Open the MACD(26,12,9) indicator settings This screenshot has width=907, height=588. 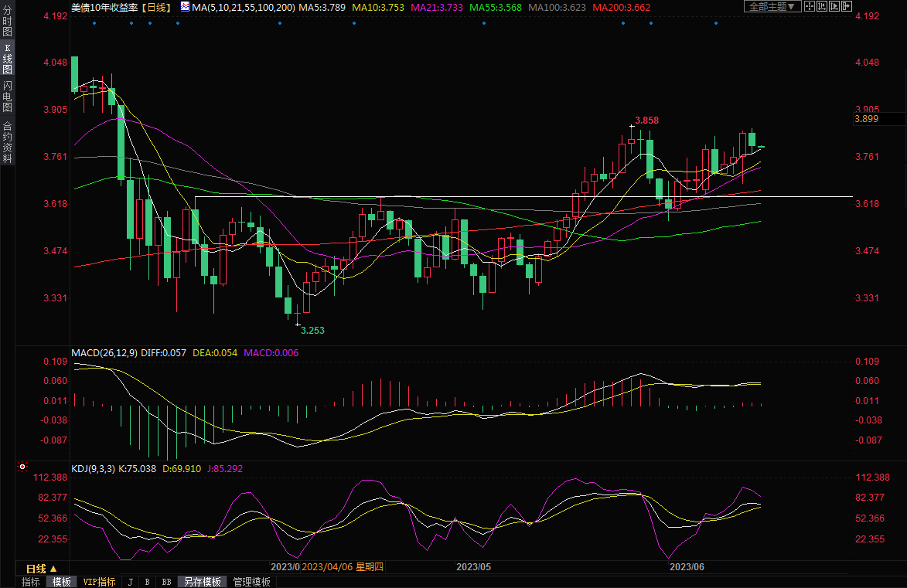[104, 352]
